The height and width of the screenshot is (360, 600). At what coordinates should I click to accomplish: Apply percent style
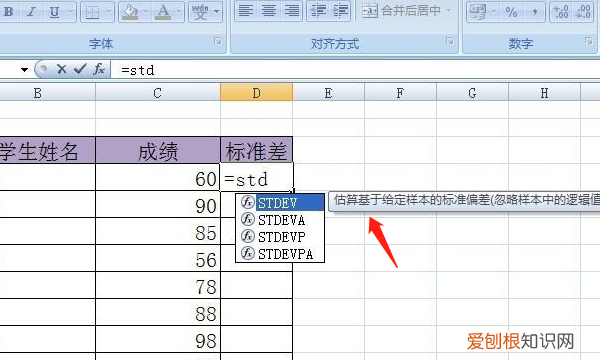point(512,12)
